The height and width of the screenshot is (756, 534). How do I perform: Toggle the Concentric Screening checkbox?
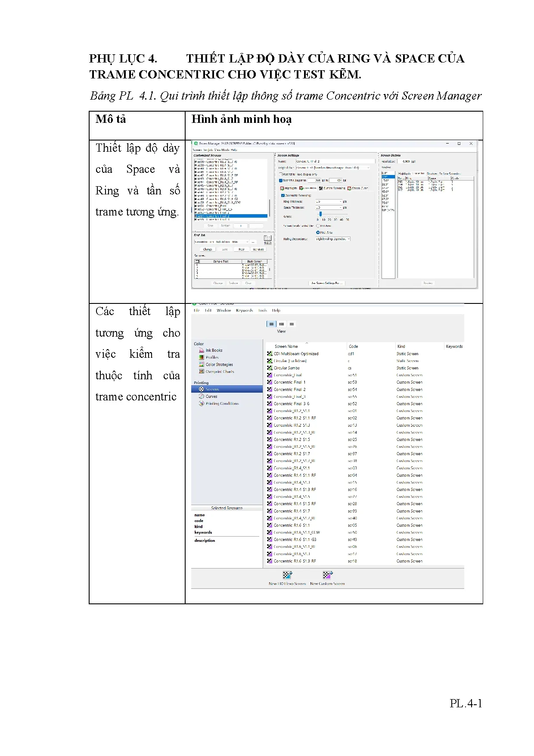[283, 195]
